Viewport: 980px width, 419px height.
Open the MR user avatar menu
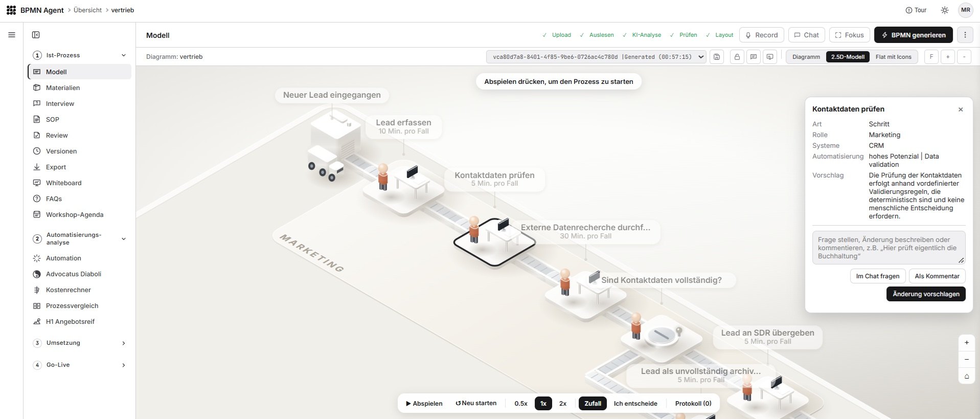(966, 10)
